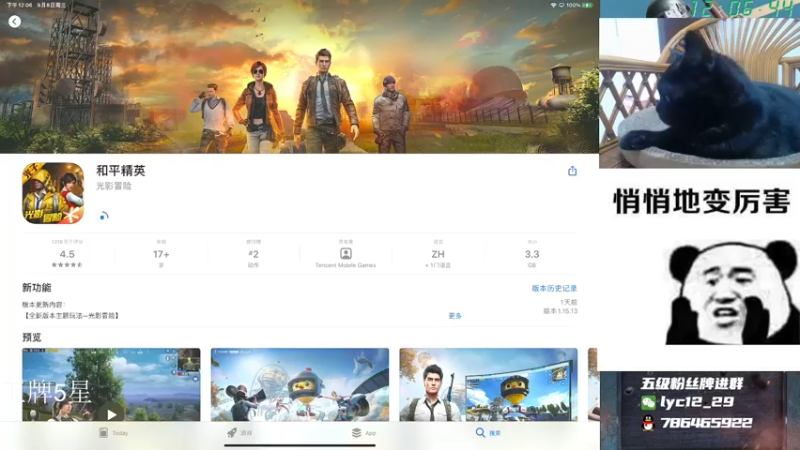This screenshot has width=800, height=450.
Task: Tap 全新版本主题玩法 update note line
Action: (71, 316)
